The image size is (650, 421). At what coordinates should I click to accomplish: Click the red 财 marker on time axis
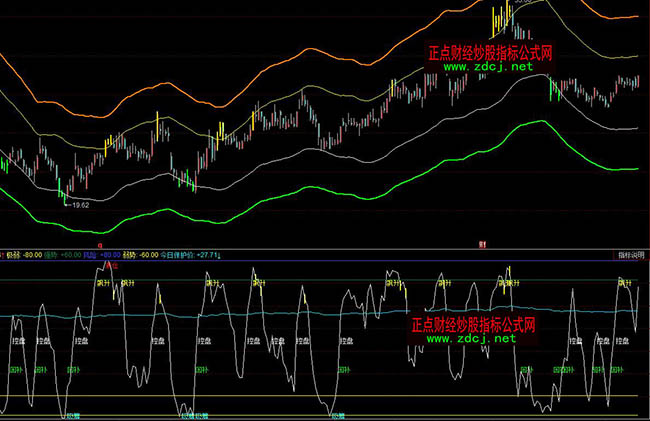482,244
